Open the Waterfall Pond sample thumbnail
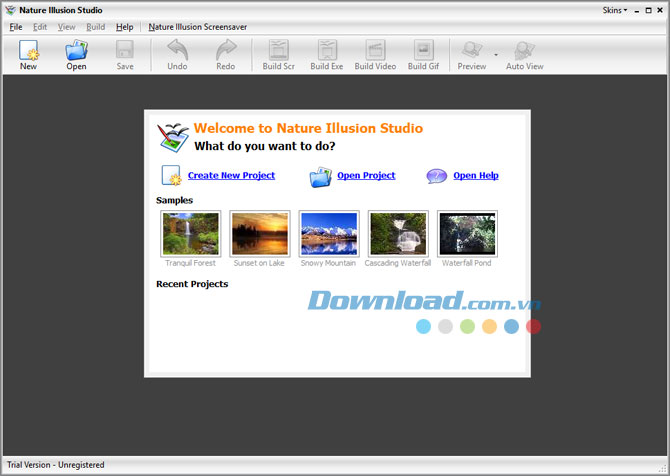This screenshot has height=476, width=670. tap(467, 234)
